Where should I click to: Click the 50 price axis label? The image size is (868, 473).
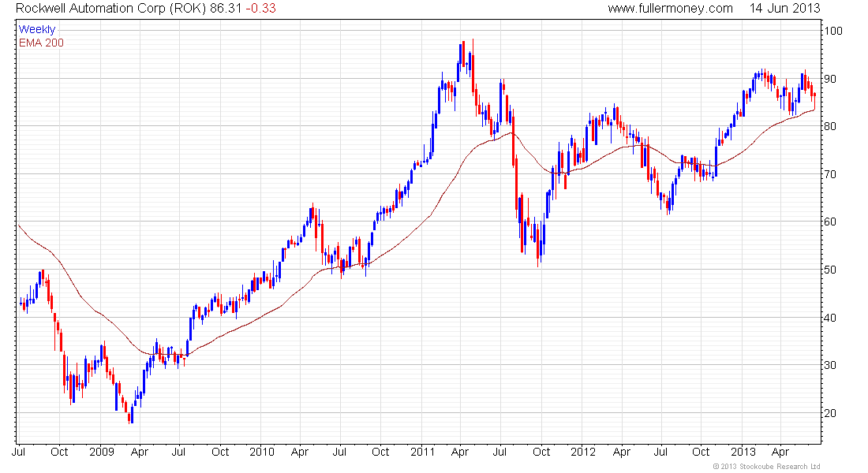[x=830, y=270]
